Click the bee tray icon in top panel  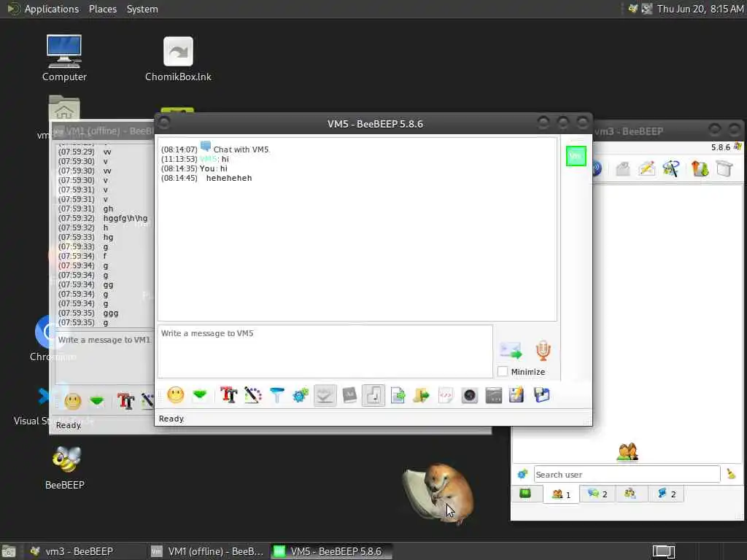(633, 9)
